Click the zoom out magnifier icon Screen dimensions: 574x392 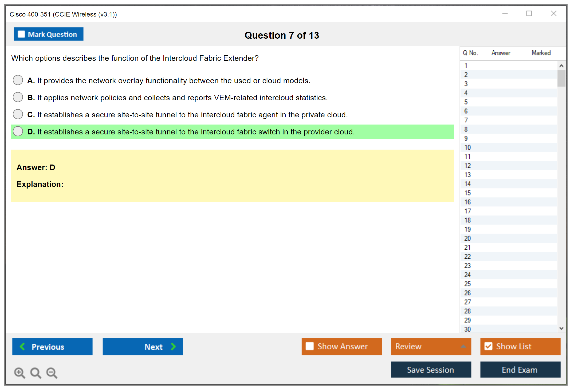pos(52,373)
